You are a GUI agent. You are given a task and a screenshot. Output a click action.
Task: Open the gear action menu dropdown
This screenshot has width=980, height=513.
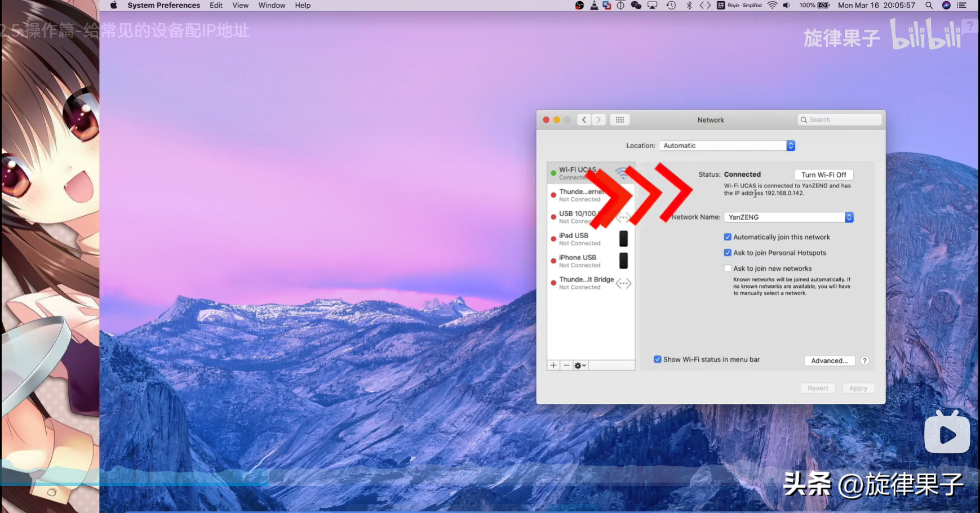580,365
